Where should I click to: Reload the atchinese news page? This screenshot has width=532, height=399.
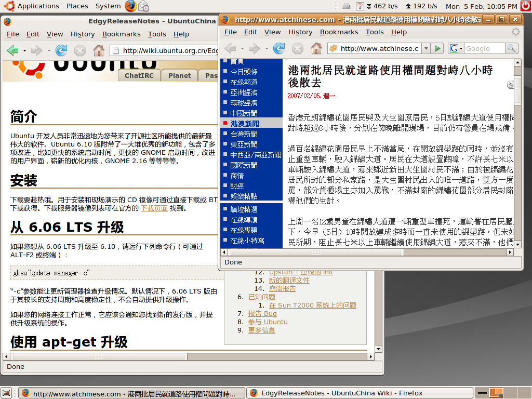[279, 48]
